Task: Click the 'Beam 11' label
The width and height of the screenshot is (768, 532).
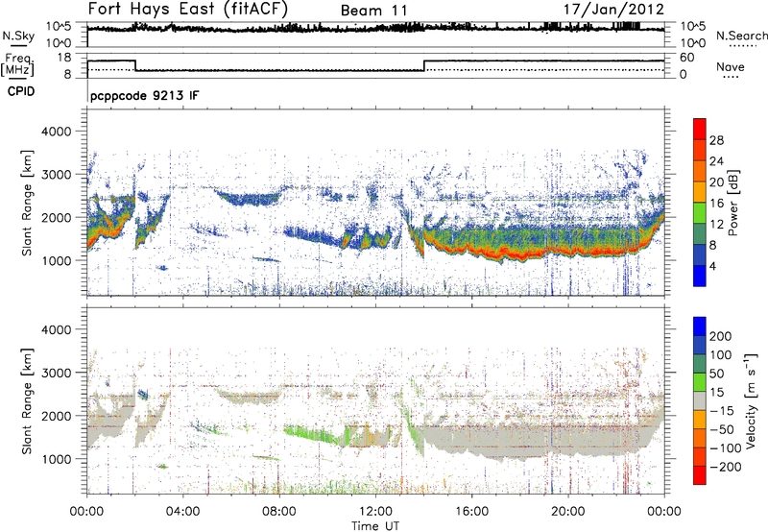Action: click(x=373, y=11)
